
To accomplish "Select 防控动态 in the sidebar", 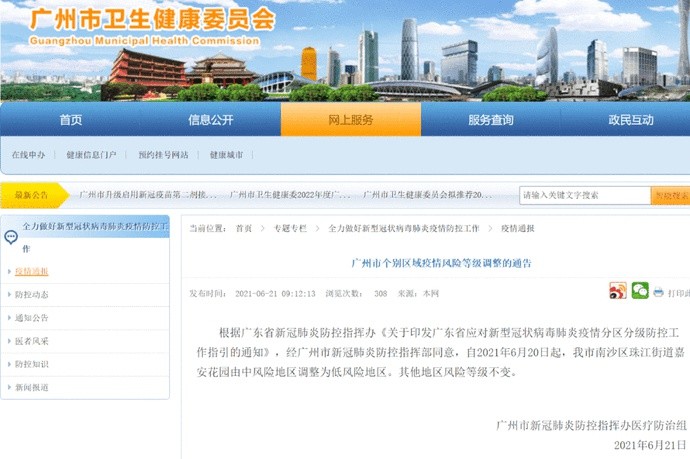I will pos(31,294).
